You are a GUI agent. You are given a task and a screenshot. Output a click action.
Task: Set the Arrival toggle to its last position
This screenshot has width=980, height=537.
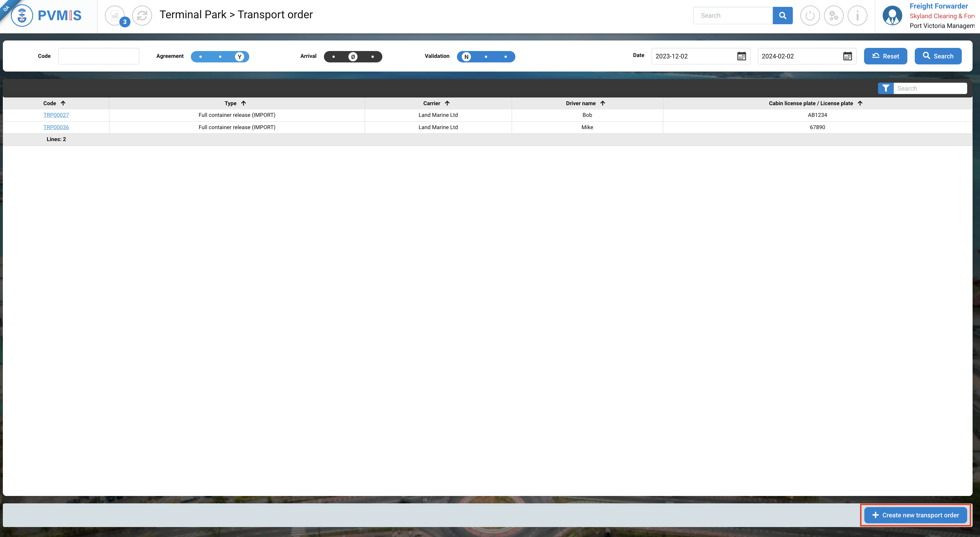pos(372,57)
